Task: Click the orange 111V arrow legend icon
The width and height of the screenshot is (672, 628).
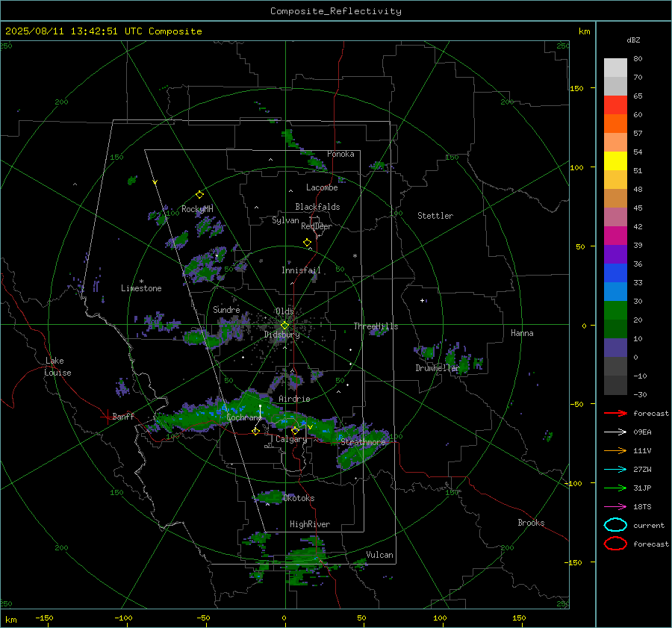Action: coord(615,450)
